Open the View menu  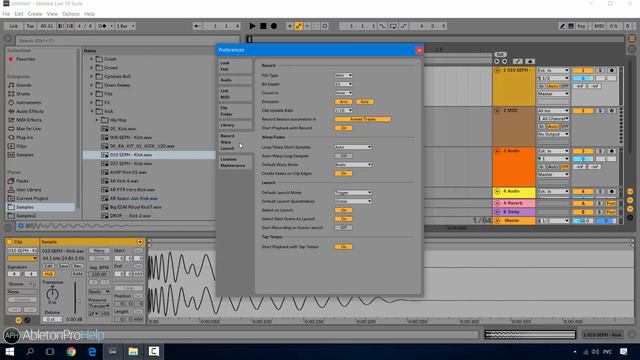(52, 14)
